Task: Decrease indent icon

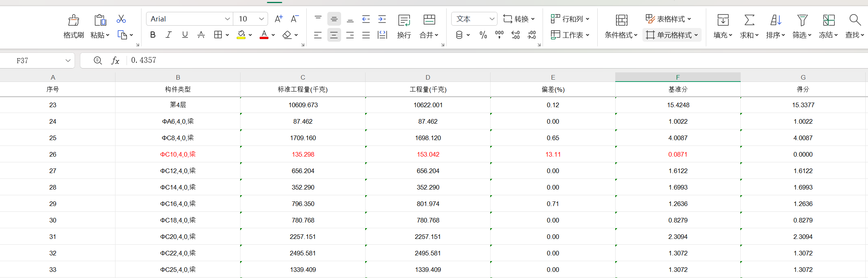Action: (x=366, y=19)
